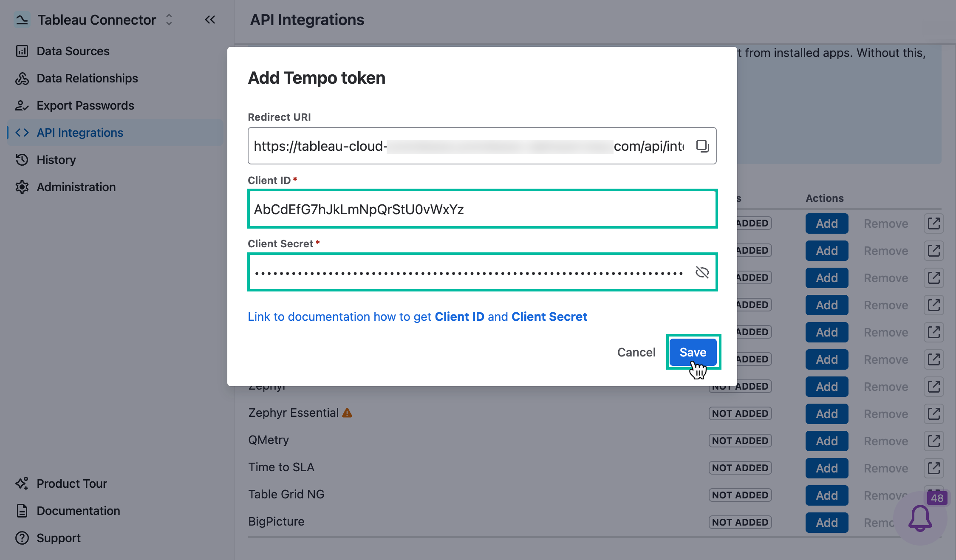Open Data Relationships in the sidebar
956x560 pixels.
pyautogui.click(x=115, y=78)
